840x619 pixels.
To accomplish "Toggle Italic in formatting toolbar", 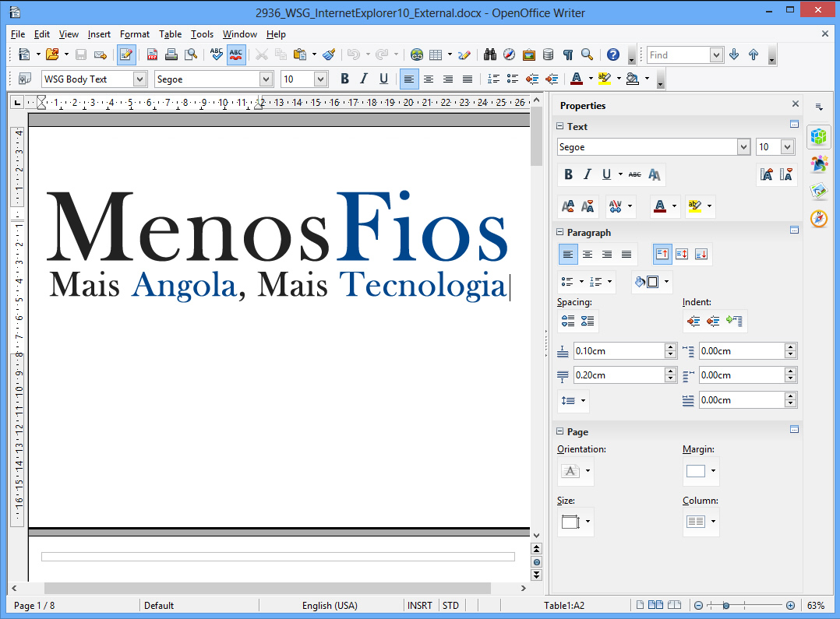I will tap(365, 79).
